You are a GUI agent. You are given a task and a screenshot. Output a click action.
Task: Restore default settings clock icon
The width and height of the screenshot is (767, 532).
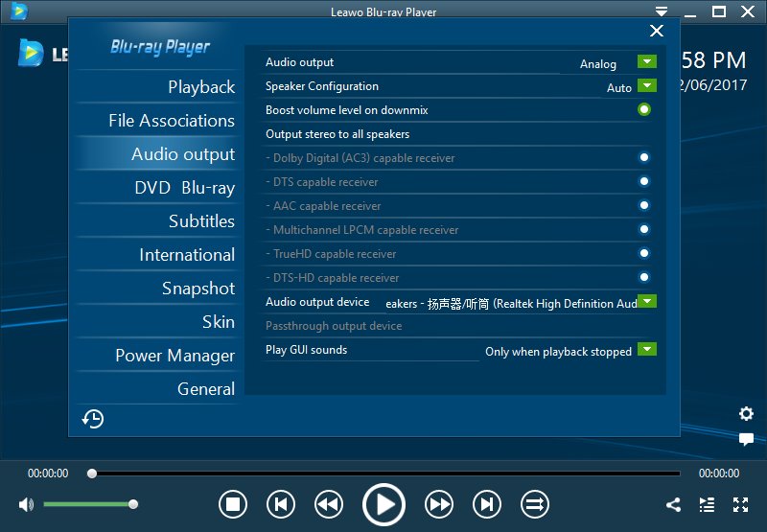pos(93,419)
